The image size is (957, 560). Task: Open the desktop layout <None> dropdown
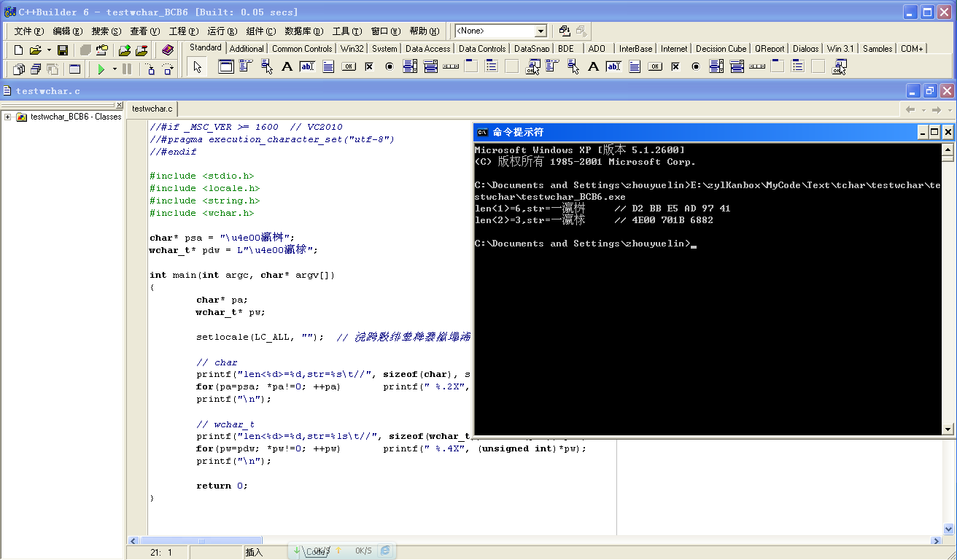coord(541,31)
